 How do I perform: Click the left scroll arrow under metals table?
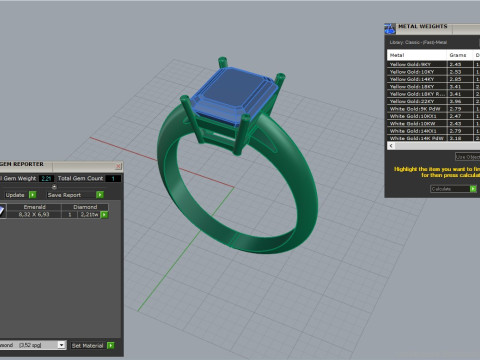[x=391, y=146]
